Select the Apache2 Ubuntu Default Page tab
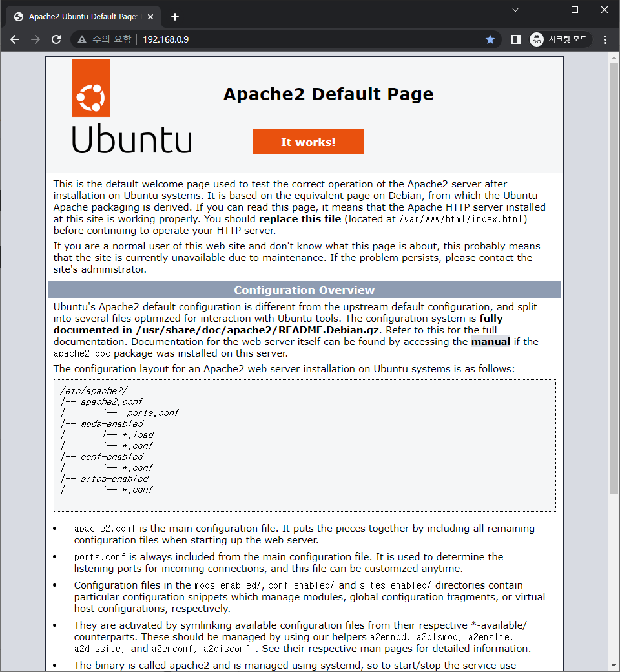Screen dimensions: 620x672 pos(83,17)
